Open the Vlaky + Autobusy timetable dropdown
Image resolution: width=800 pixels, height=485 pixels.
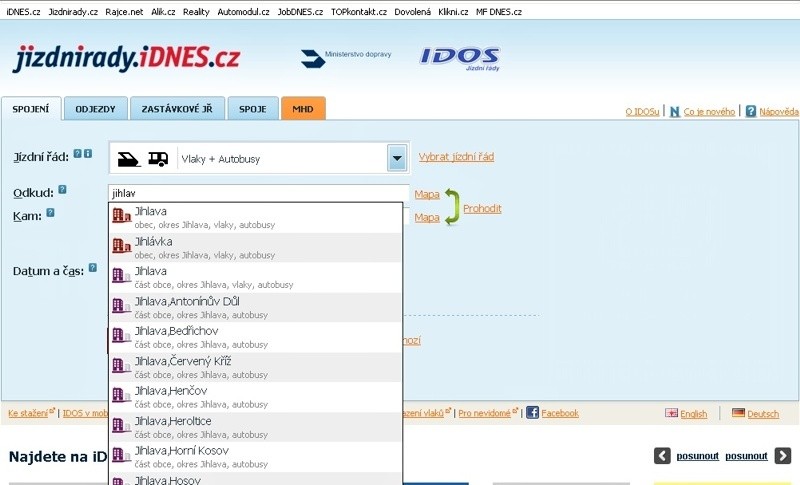397,158
